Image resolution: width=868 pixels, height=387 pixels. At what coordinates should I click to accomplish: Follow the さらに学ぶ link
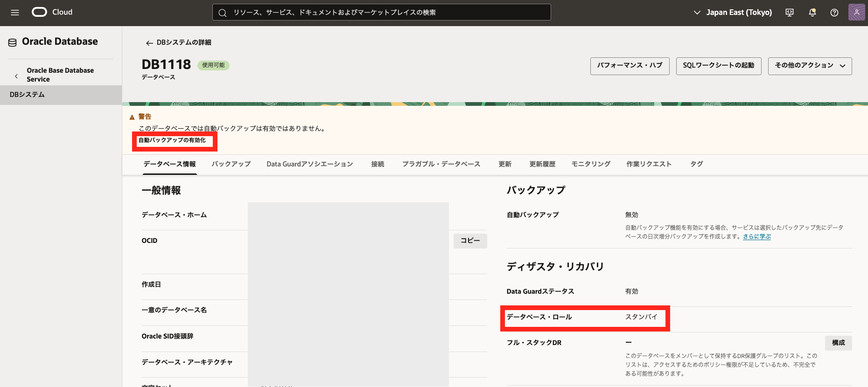[x=756, y=236]
